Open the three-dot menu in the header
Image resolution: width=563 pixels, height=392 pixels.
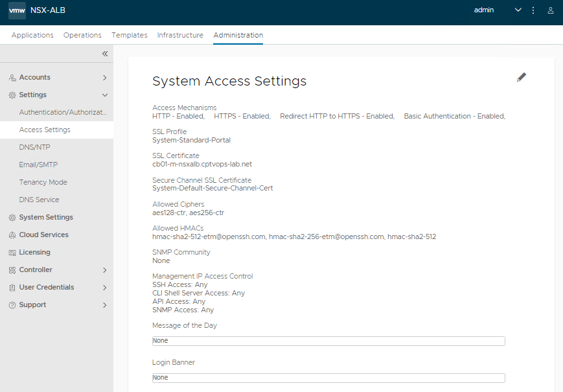533,10
